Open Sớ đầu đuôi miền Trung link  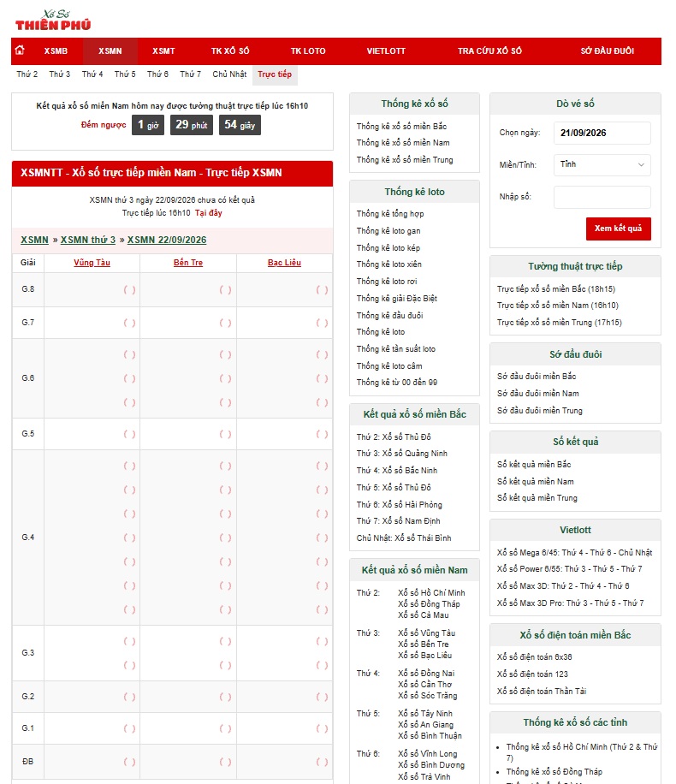(x=539, y=411)
